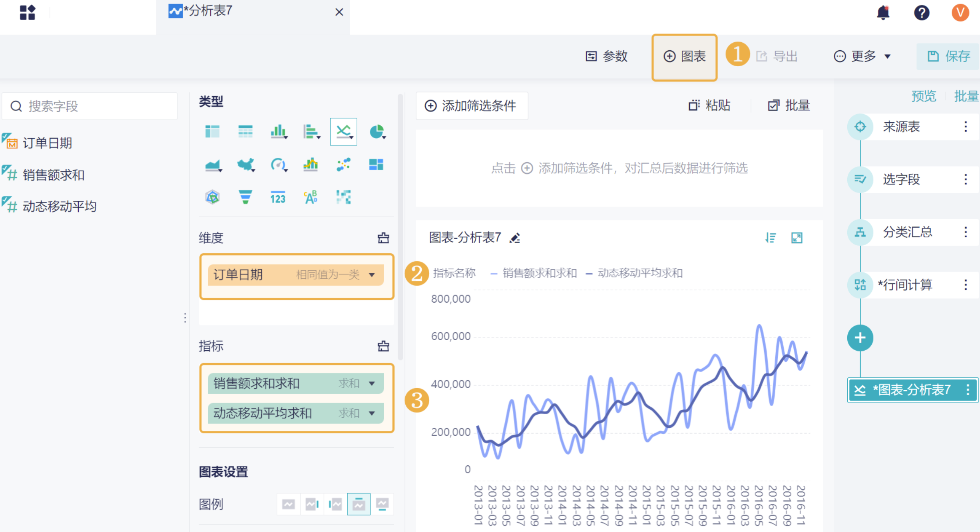This screenshot has height=532, width=980.
Task: Click the 粘贴 paste button
Action: (x=709, y=105)
